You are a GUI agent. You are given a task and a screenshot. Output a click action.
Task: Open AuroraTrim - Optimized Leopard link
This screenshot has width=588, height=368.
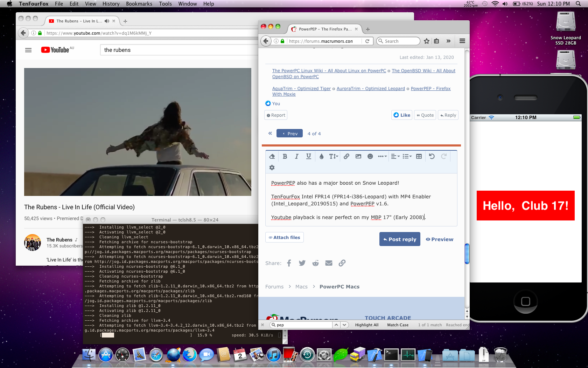pos(371,89)
